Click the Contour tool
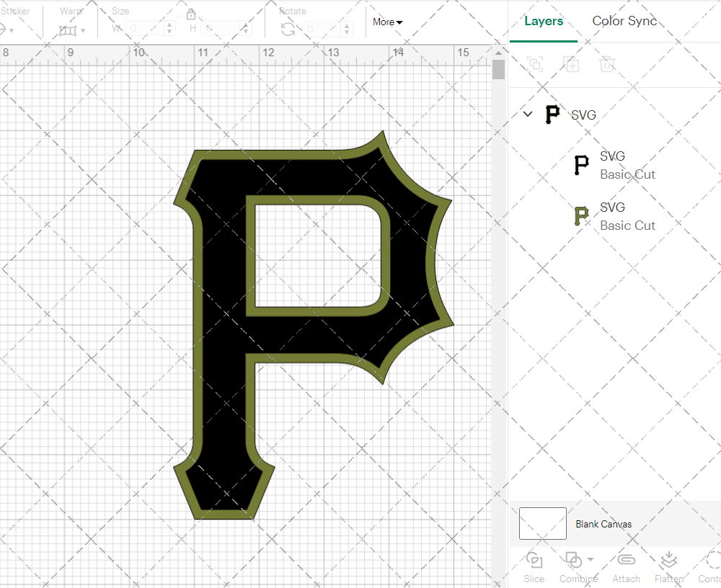The width and height of the screenshot is (721, 588). coord(710,568)
